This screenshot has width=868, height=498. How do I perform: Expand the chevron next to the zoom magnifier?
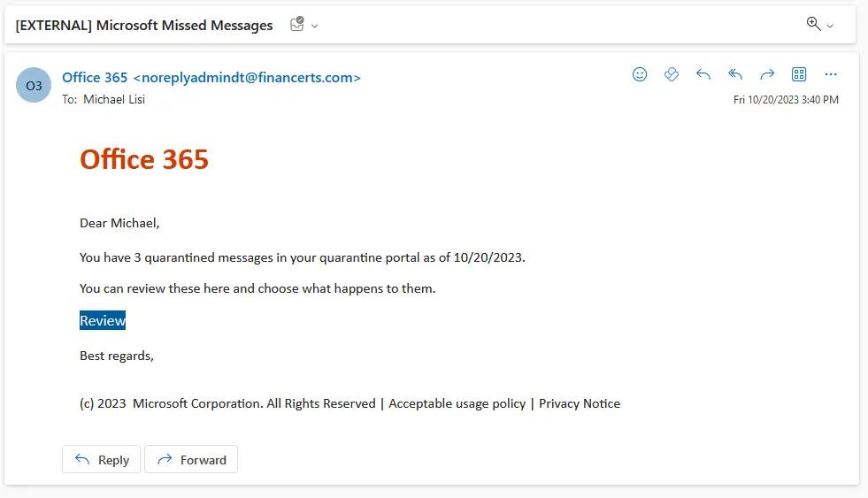pos(830,26)
